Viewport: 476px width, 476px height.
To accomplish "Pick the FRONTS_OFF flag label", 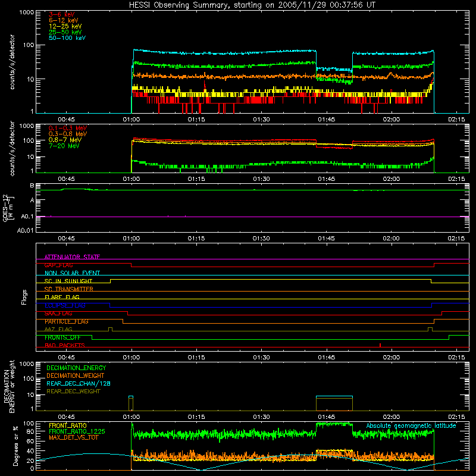I will tap(62, 337).
